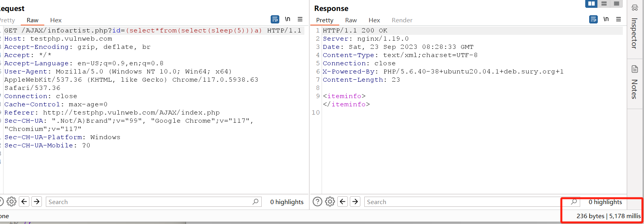Open Request search settings gear
Screen dimensions: 644x224
[x=12, y=202]
